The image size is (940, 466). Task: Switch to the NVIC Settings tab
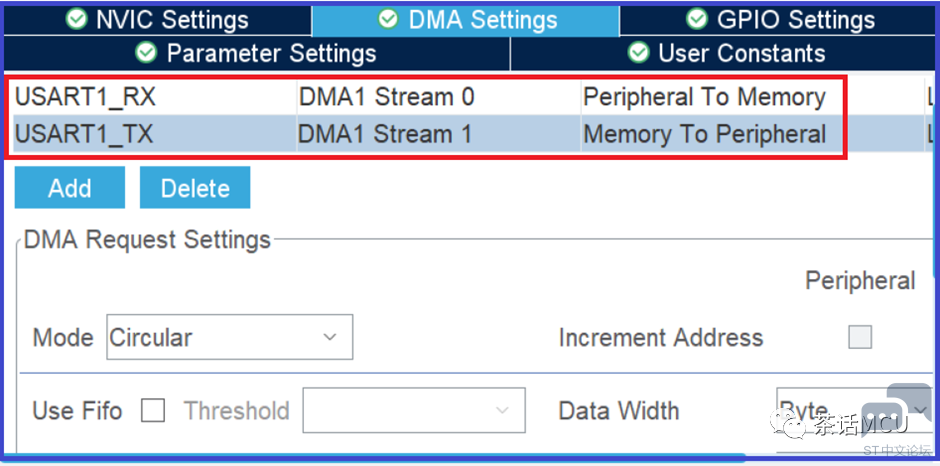(157, 19)
